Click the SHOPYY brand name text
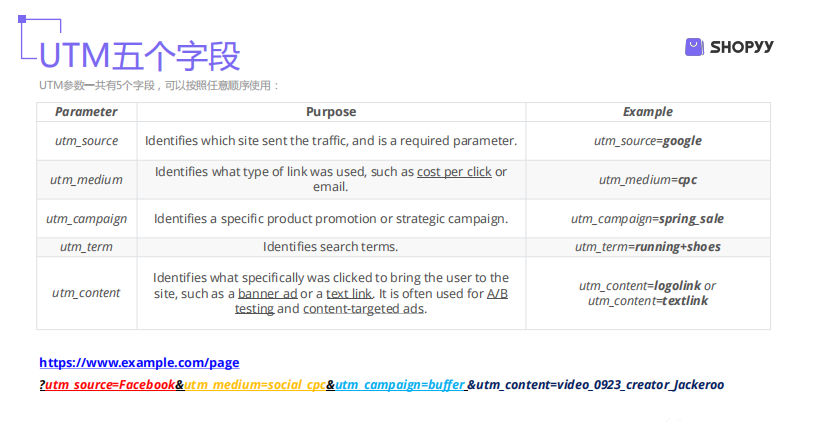The image size is (814, 422). [x=742, y=47]
